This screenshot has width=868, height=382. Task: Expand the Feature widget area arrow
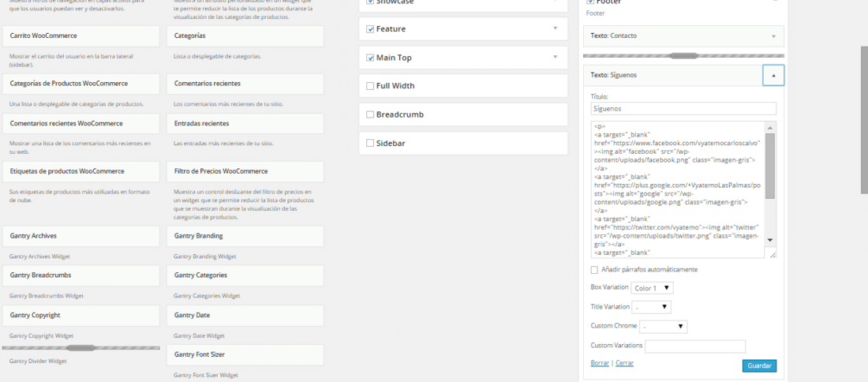pos(555,28)
